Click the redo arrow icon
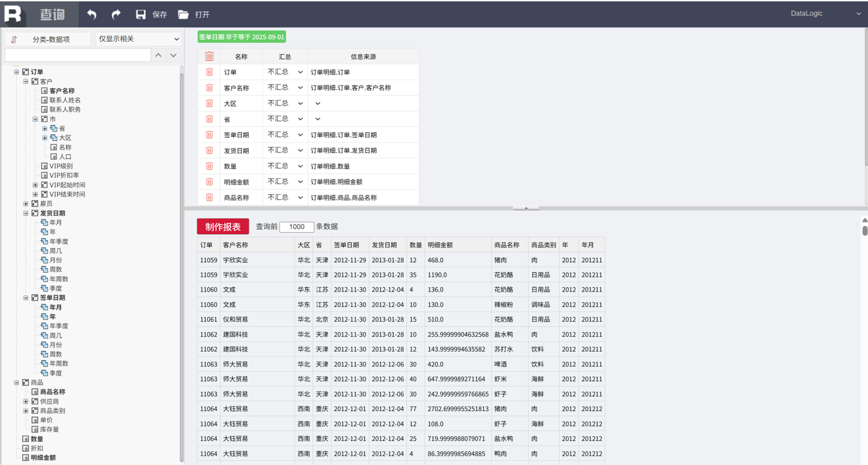Image resolution: width=868 pixels, height=465 pixels. (x=116, y=14)
